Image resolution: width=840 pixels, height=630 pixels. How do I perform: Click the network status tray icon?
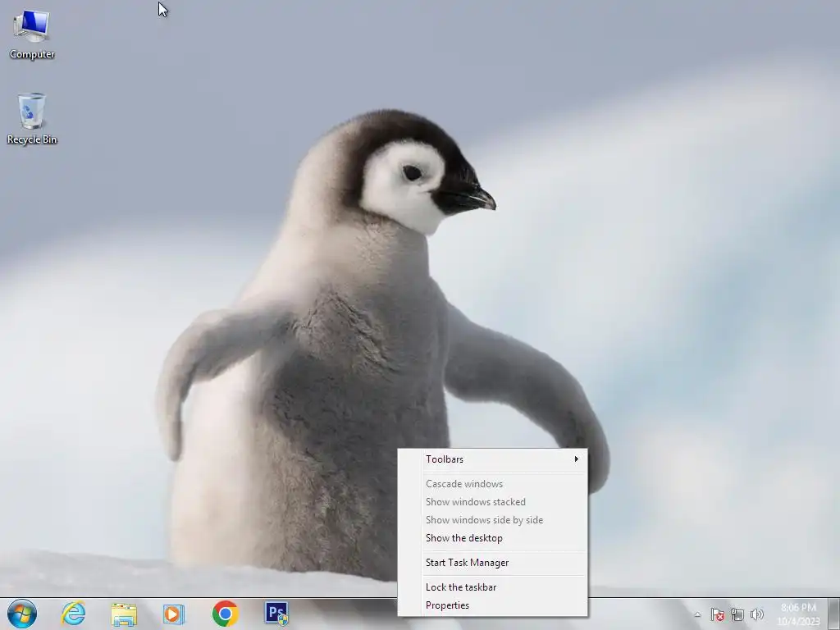tap(737, 614)
